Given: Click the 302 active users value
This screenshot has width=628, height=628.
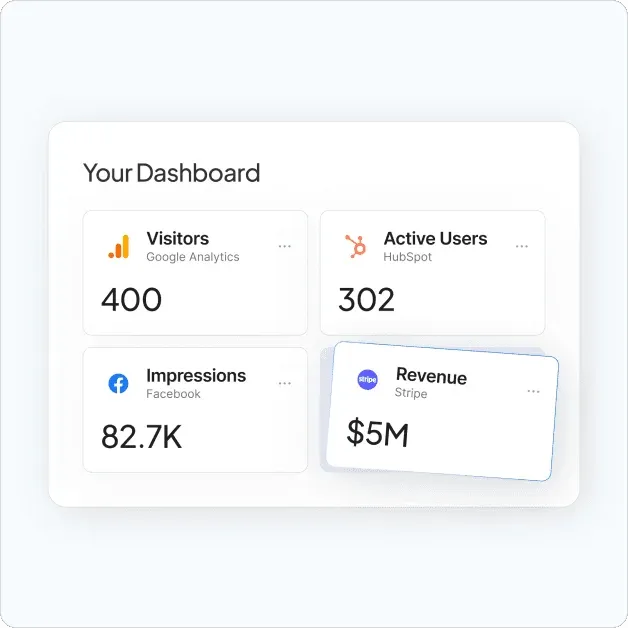Looking at the screenshot, I should tap(366, 299).
